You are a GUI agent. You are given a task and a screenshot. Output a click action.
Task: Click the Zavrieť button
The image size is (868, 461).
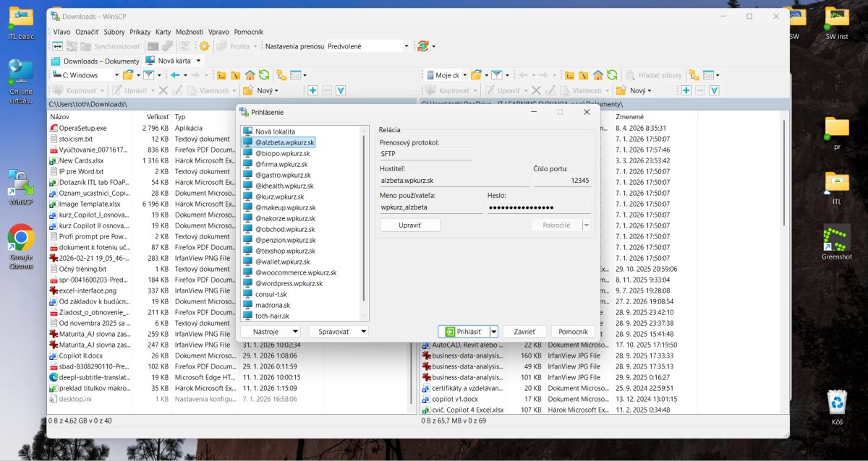pos(524,332)
